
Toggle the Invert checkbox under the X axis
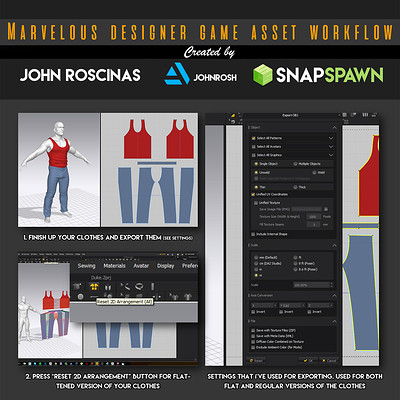pyautogui.click(x=253, y=312)
